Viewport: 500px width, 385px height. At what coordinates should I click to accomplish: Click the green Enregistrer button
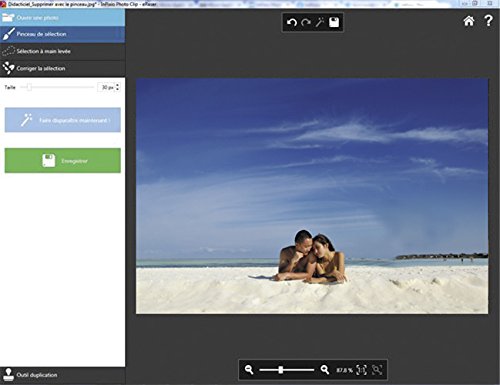[x=63, y=161]
